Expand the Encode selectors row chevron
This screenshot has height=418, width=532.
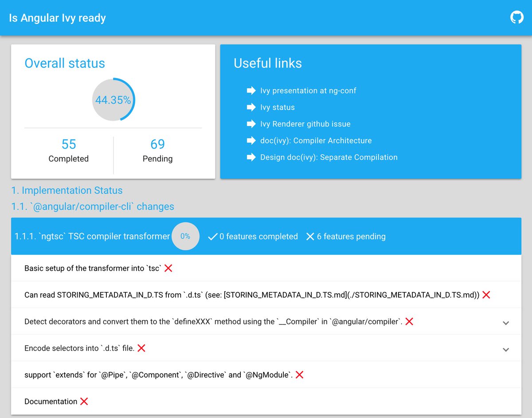coord(506,350)
